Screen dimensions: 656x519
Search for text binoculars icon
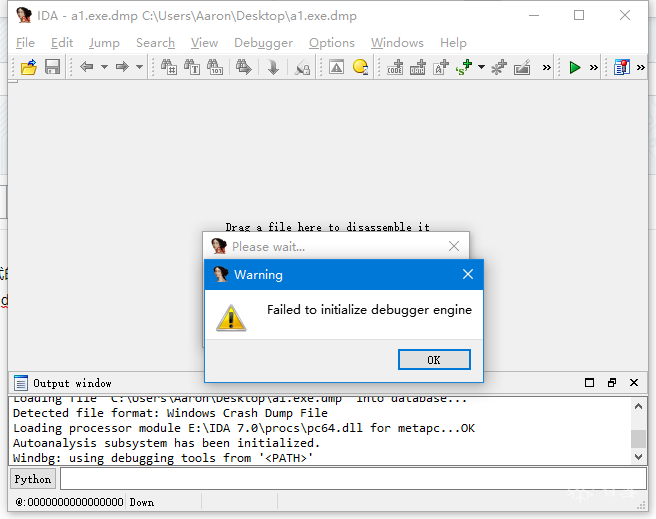click(192, 67)
